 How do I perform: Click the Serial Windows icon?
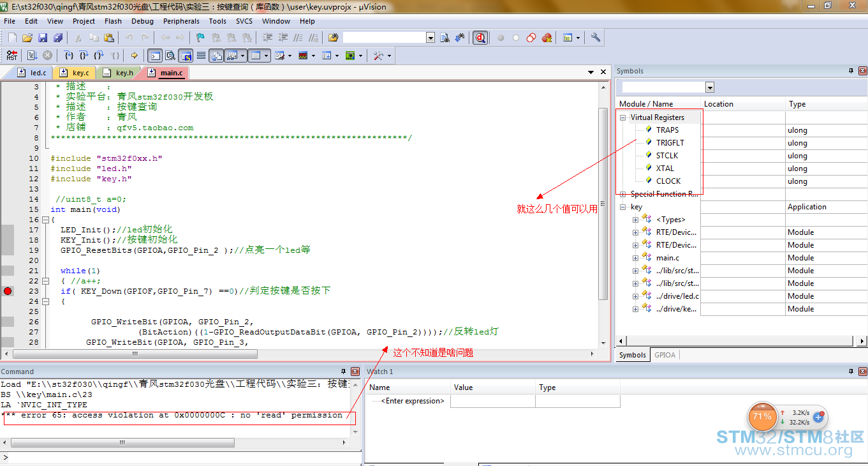click(x=279, y=56)
